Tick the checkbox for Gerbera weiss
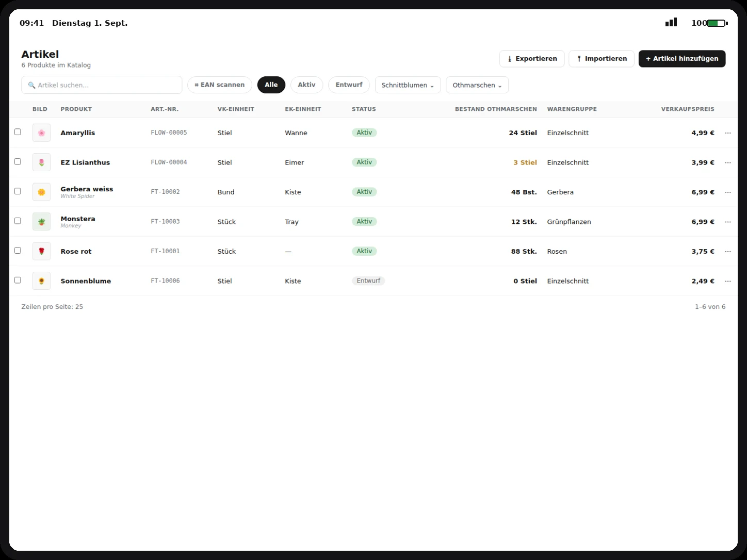This screenshot has height=560, width=747. (18, 191)
